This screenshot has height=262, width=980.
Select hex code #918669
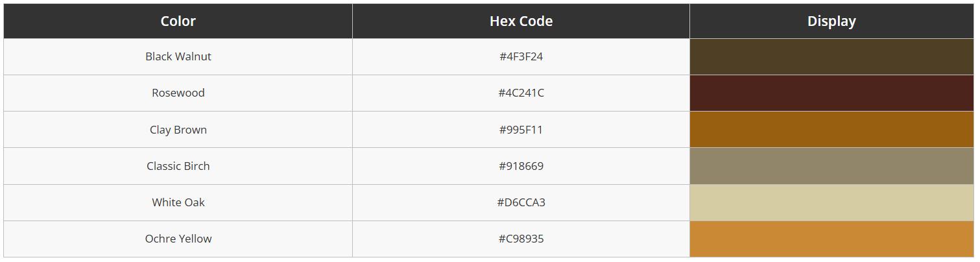pyautogui.click(x=521, y=166)
